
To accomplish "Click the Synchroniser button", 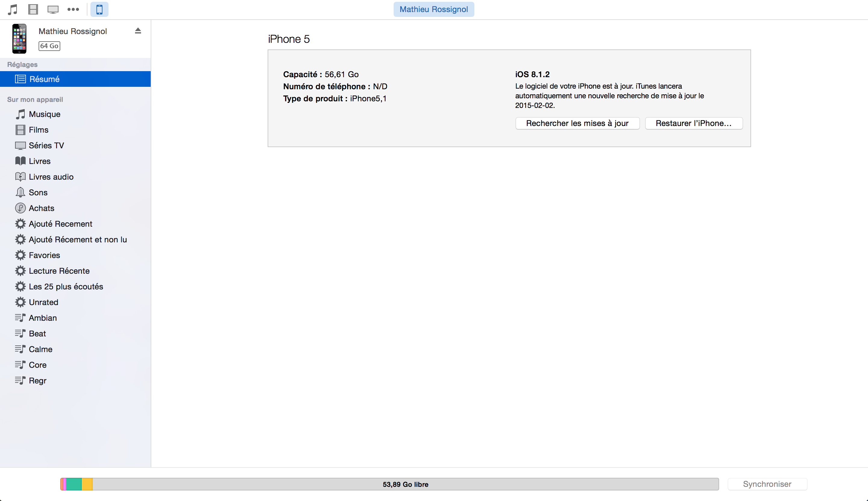I will 767,484.
